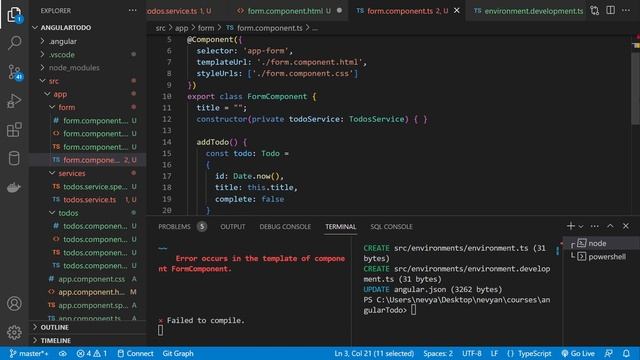Open Git Graph from status bar
The image size is (640, 360).
178,353
